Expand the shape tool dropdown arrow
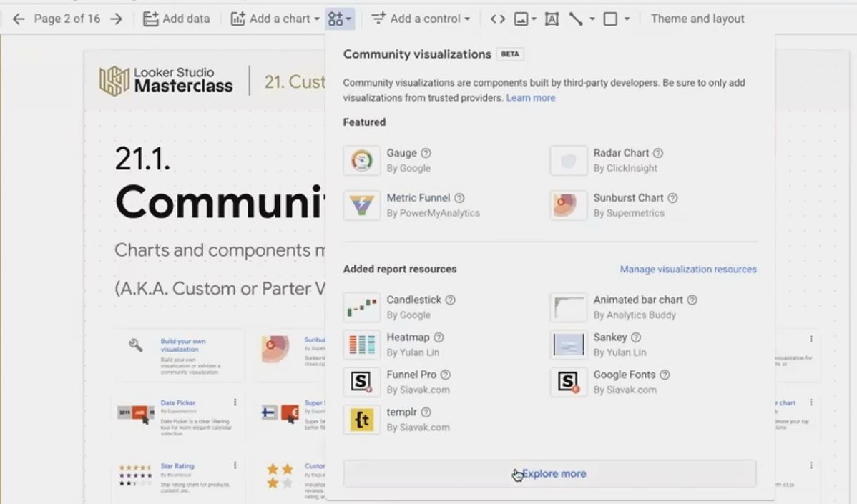 click(x=627, y=19)
